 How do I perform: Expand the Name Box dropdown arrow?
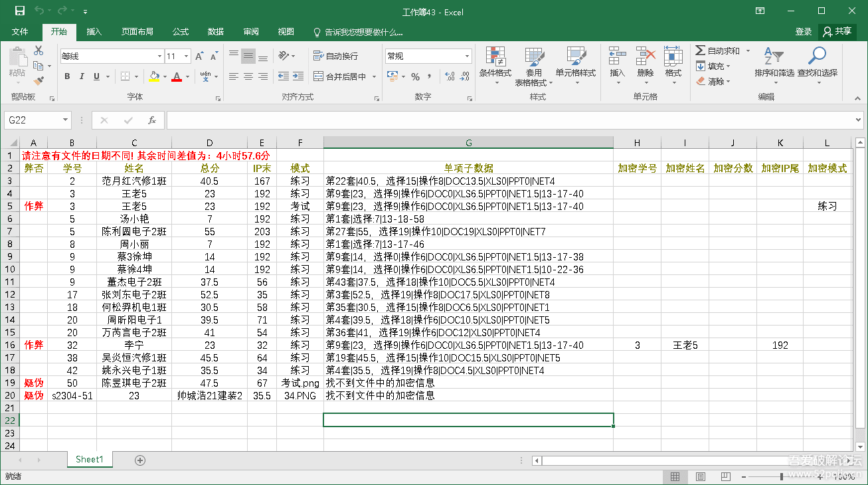[x=65, y=120]
